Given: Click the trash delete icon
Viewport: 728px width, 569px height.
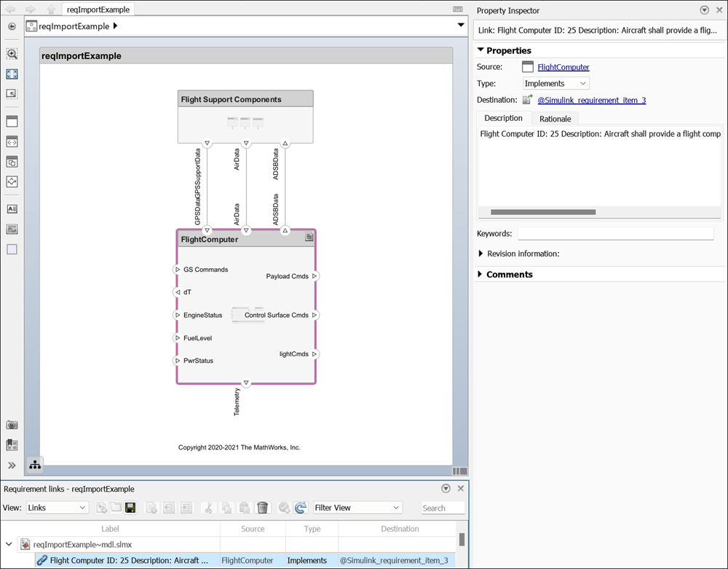Looking at the screenshot, I should click(263, 508).
